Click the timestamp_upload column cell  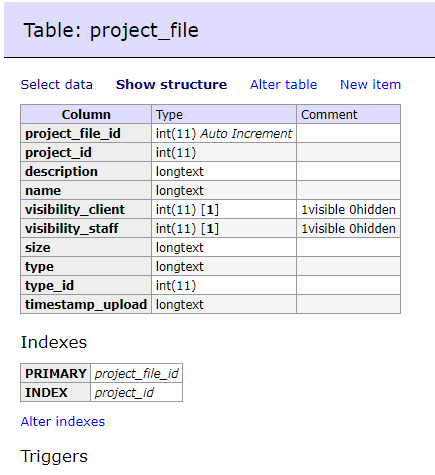click(x=86, y=305)
